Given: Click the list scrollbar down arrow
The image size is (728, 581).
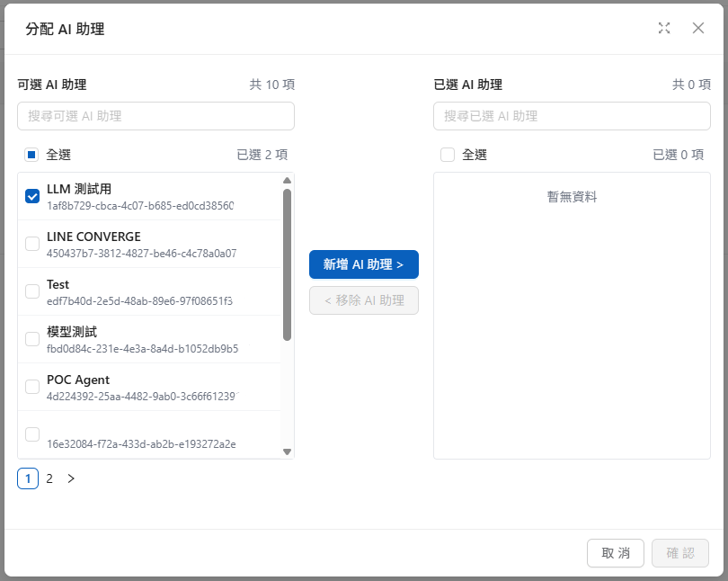Looking at the screenshot, I should pyautogui.click(x=287, y=451).
